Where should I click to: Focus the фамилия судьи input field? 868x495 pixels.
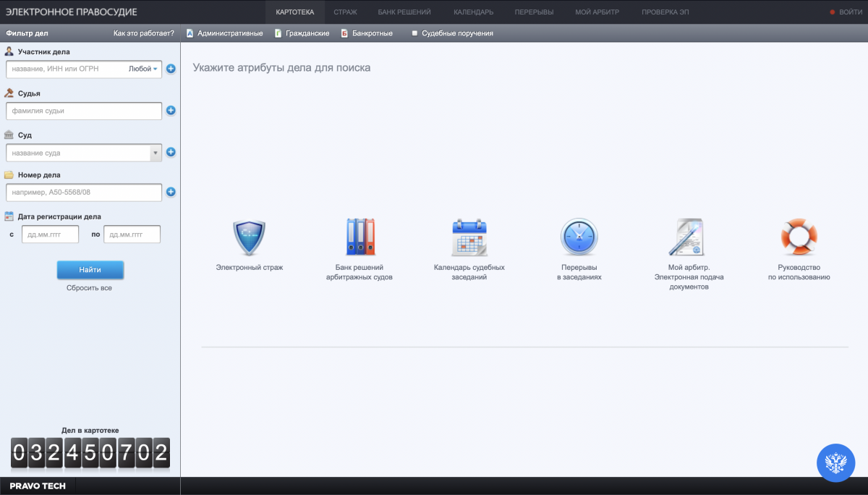pos(84,111)
